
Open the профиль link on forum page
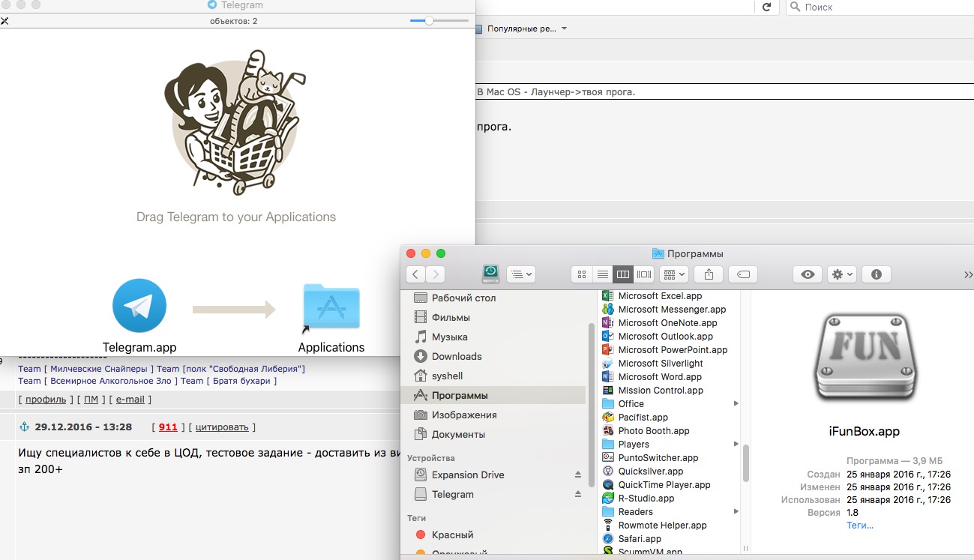[x=46, y=400]
